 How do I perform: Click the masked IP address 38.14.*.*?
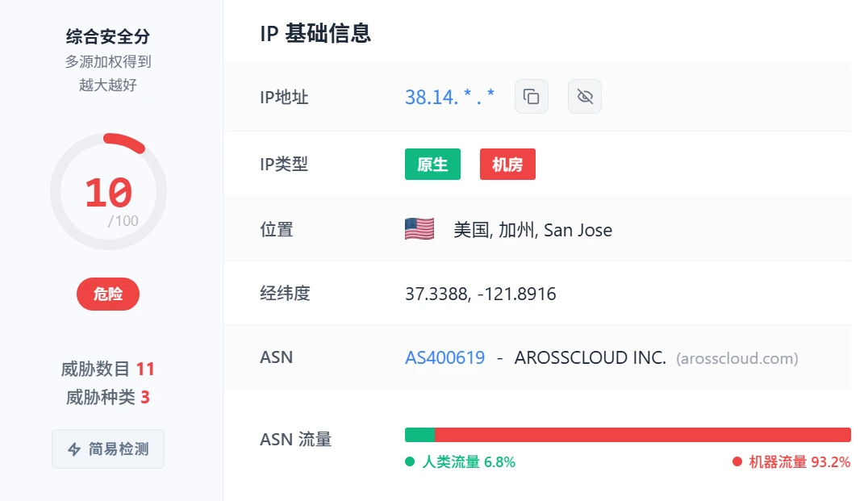click(x=449, y=97)
